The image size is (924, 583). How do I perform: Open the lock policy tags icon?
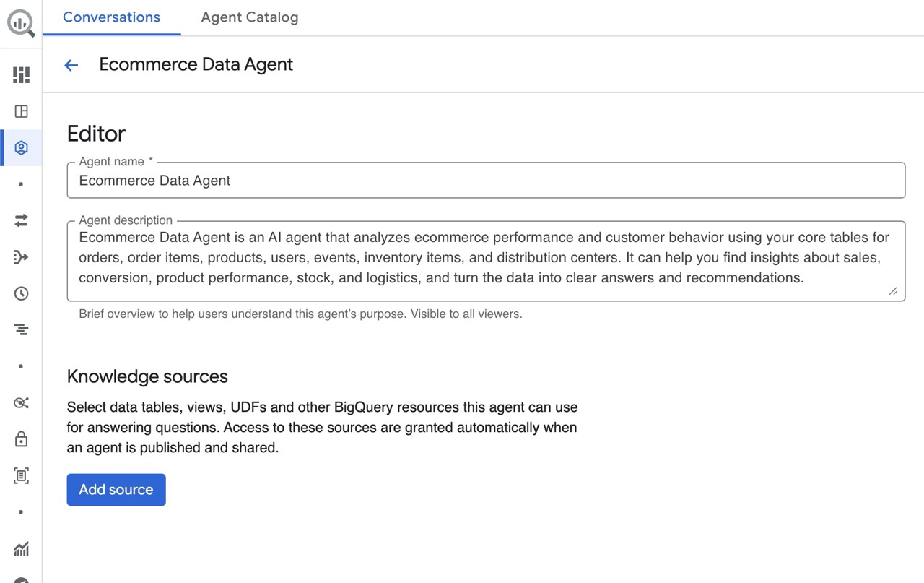pos(21,439)
